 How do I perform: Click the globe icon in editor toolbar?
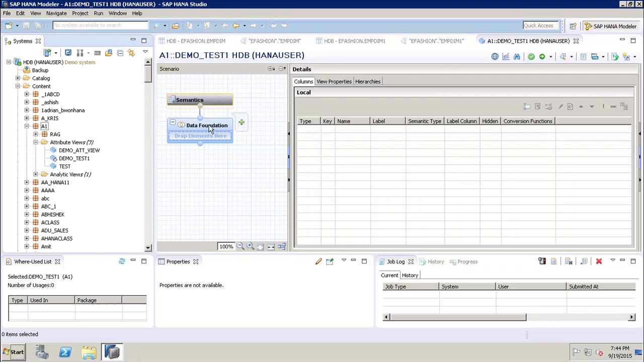tap(495, 57)
